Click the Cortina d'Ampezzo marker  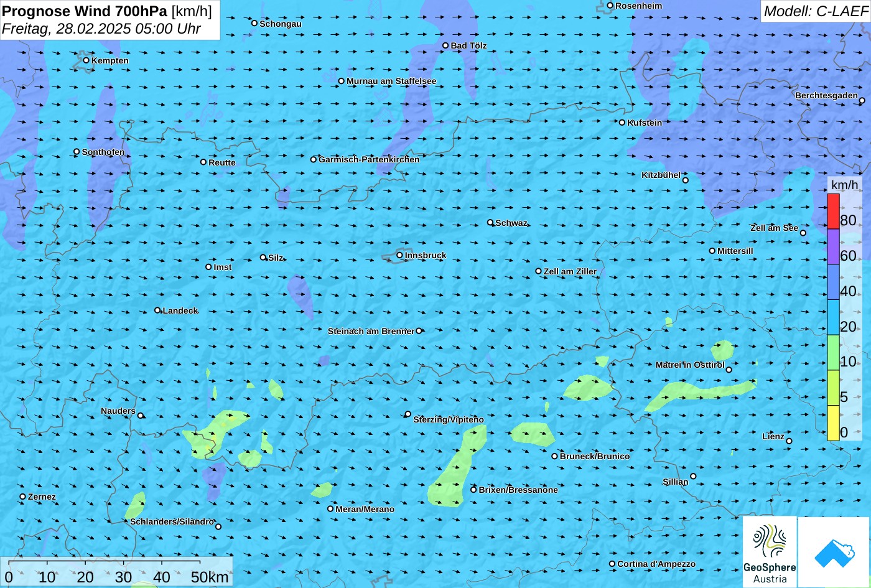click(x=612, y=563)
